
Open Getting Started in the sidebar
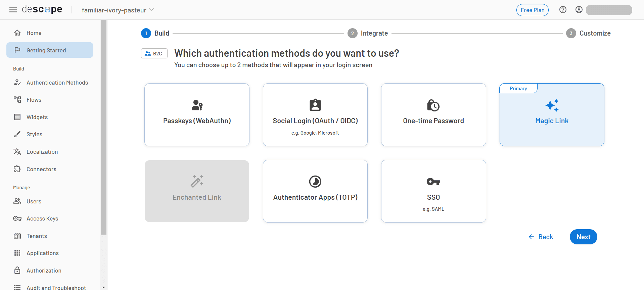point(50,50)
